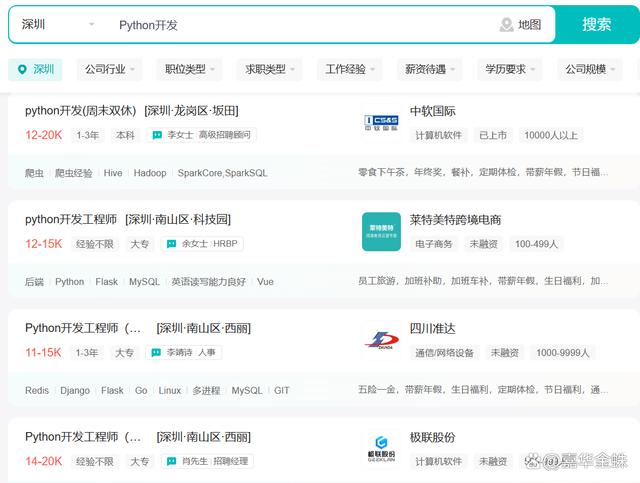Open the 莱特美特跨境电商 company link
This screenshot has height=483, width=640.
point(455,220)
